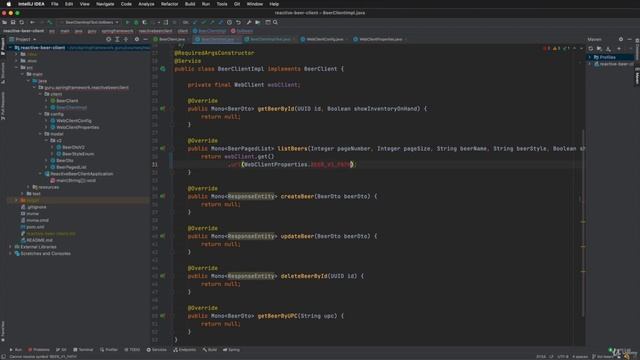This screenshot has width=640, height=360.
Task: Click Maven reload projects icon
Action: pyautogui.click(x=590, y=49)
